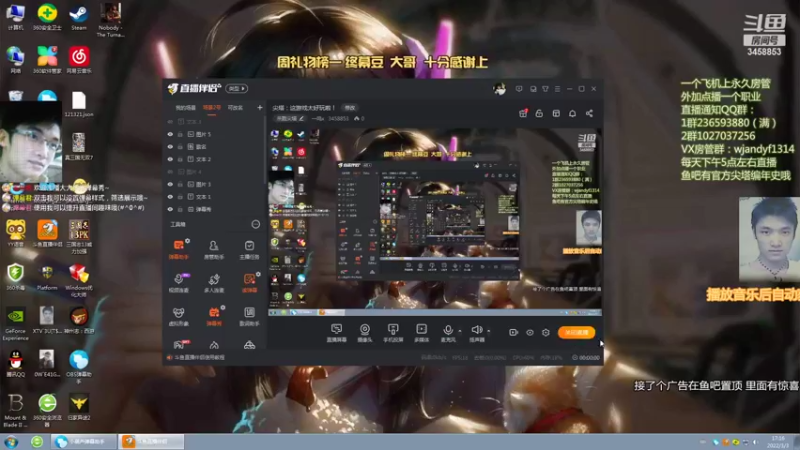Click the 麦克风 microphone icon

coord(448,330)
